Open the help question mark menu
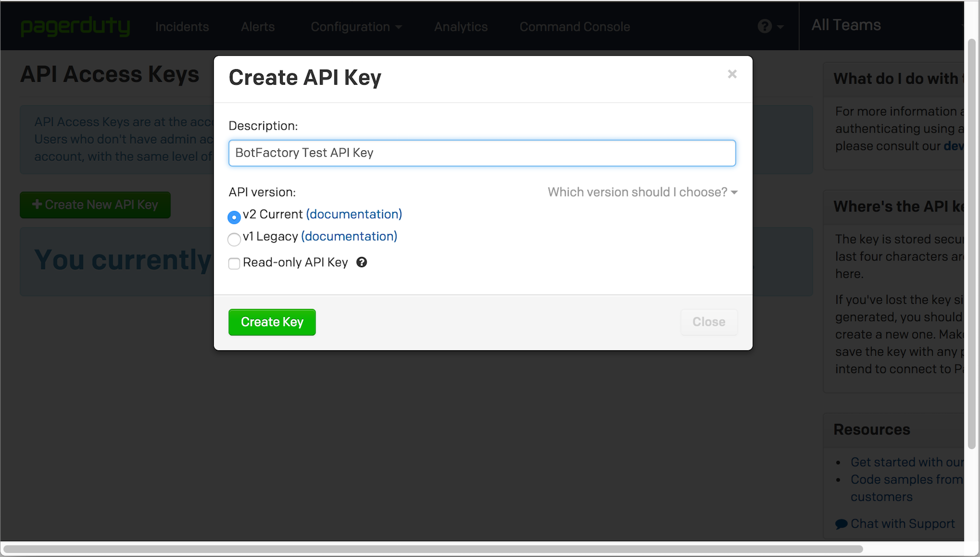This screenshot has height=557, width=980. pyautogui.click(x=770, y=26)
